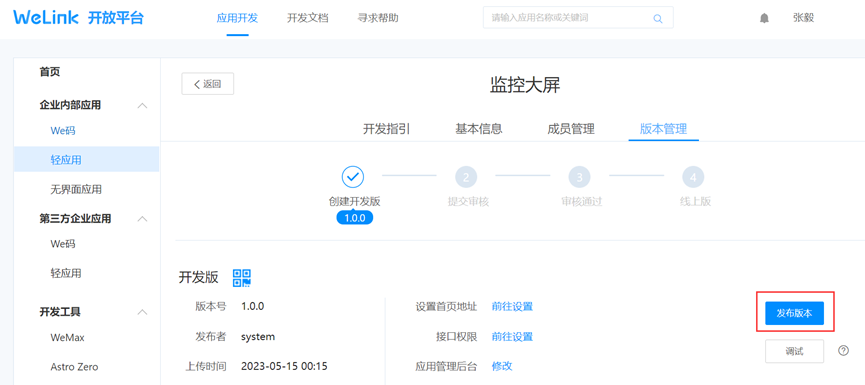The image size is (865, 385).
Task: Click the completed checkmark step 创建开发版
Action: [x=353, y=177]
